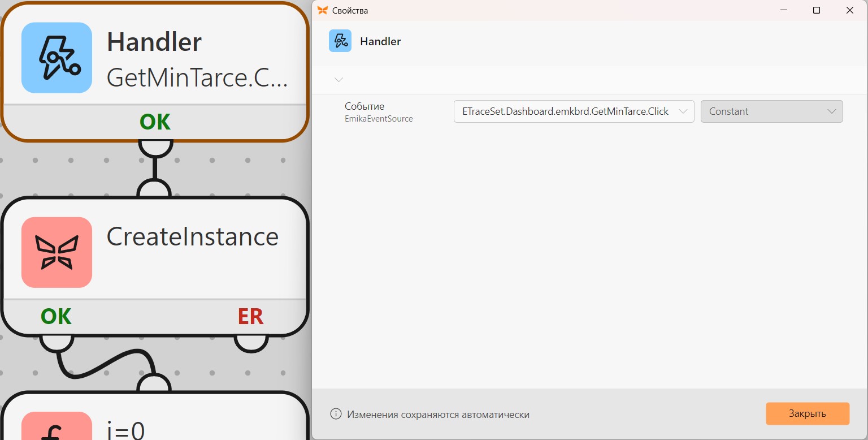The width and height of the screenshot is (868, 440).
Task: Click the Handler node lightning icon
Action: coord(57,58)
